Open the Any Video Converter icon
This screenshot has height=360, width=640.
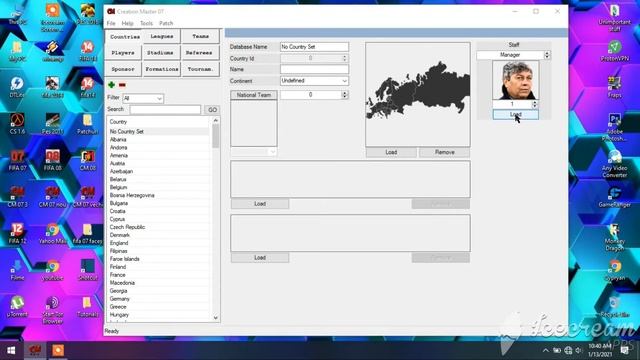pyautogui.click(x=614, y=164)
